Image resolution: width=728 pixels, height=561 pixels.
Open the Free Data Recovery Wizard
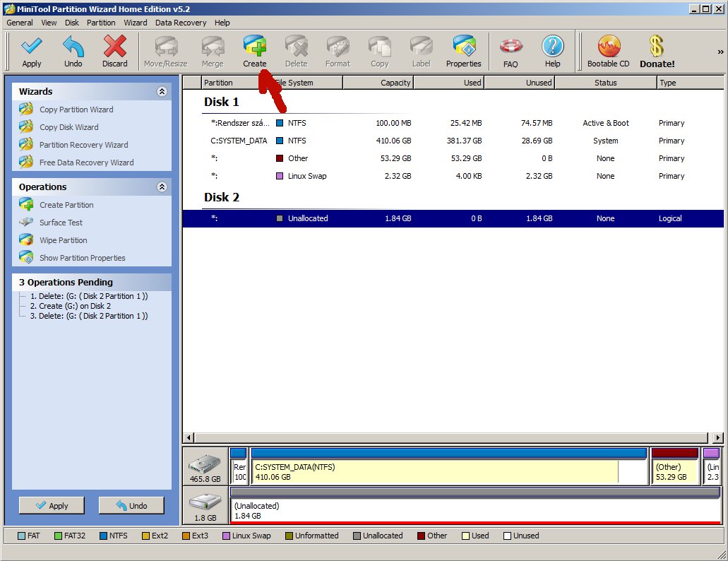pyautogui.click(x=86, y=163)
